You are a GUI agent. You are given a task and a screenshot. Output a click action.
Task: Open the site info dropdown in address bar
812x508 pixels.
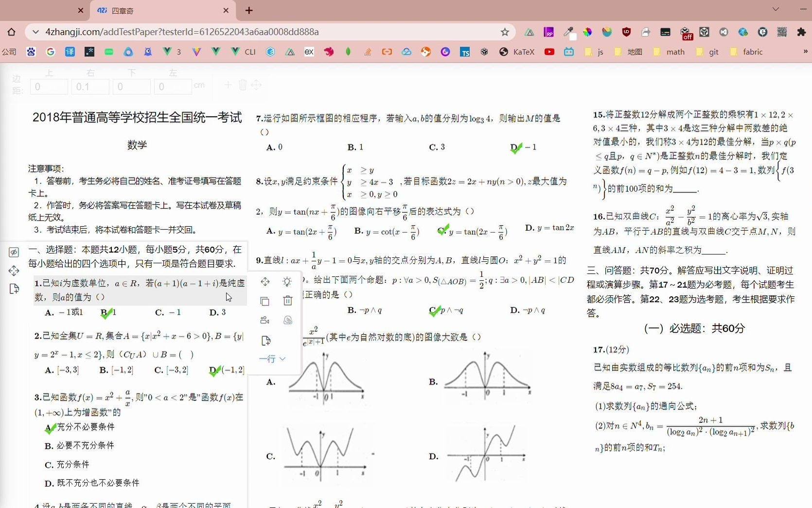coord(35,32)
